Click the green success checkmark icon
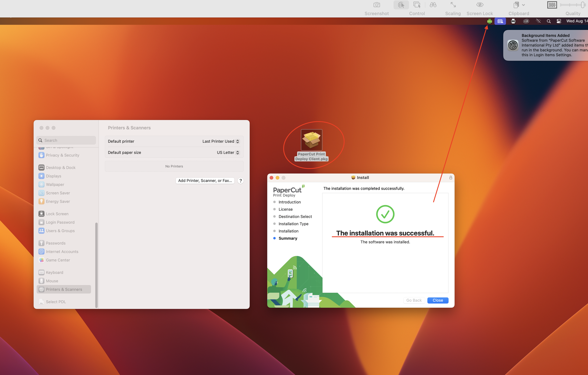Image resolution: width=588 pixels, height=375 pixels. coord(385,214)
